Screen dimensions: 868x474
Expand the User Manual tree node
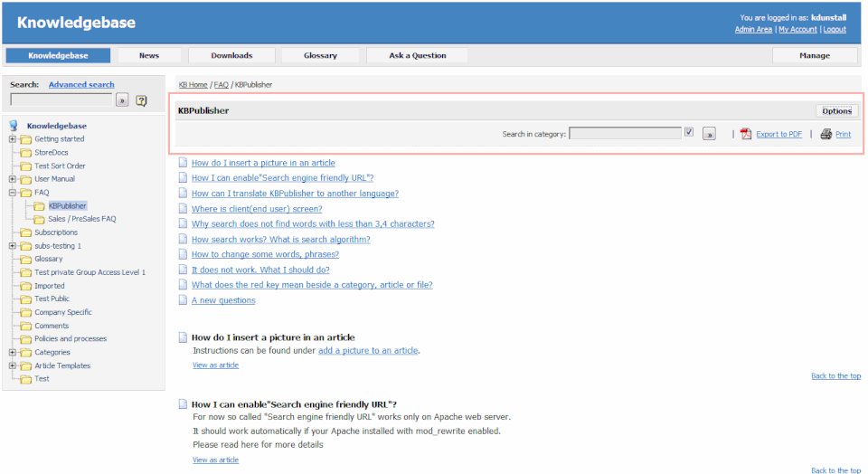[12, 179]
